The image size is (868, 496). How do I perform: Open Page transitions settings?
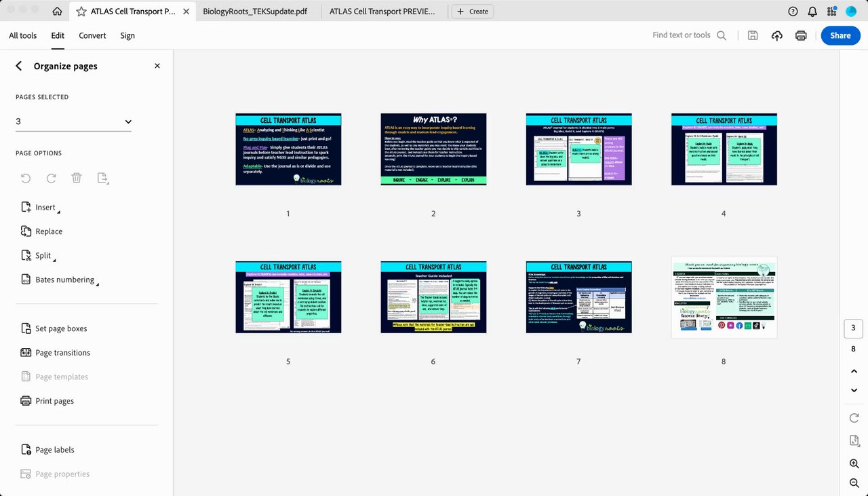click(55, 353)
